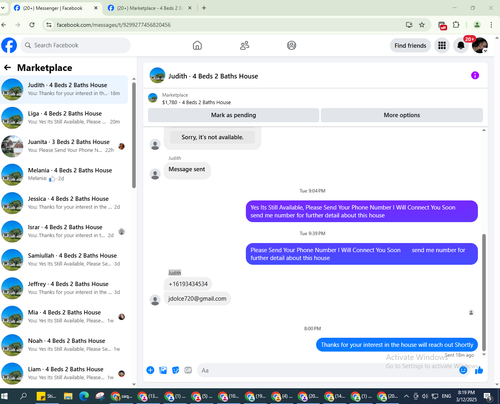Click More options button
The width and height of the screenshot is (500, 404).
tap(402, 115)
